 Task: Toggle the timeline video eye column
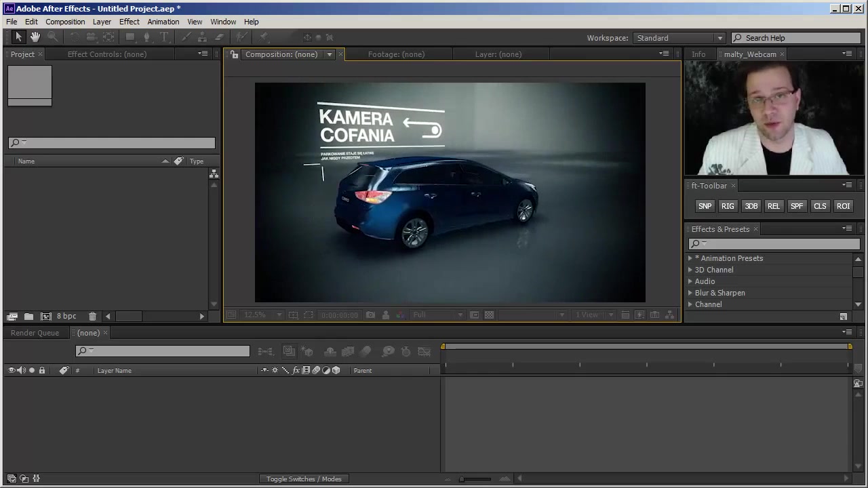11,370
